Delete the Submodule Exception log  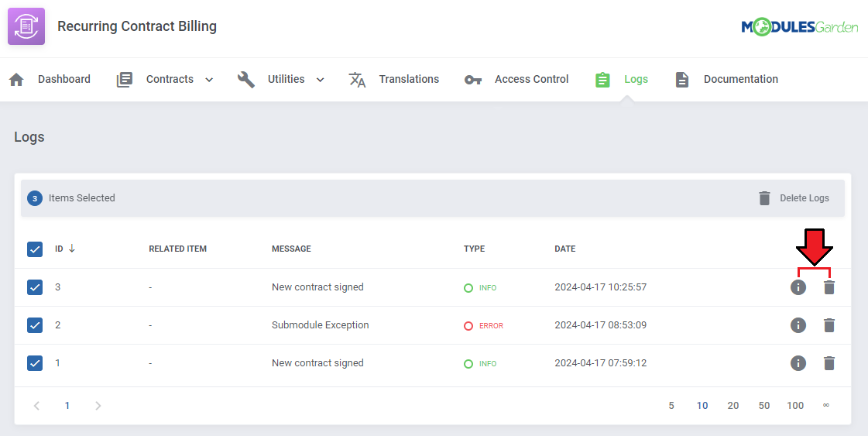[x=829, y=325]
